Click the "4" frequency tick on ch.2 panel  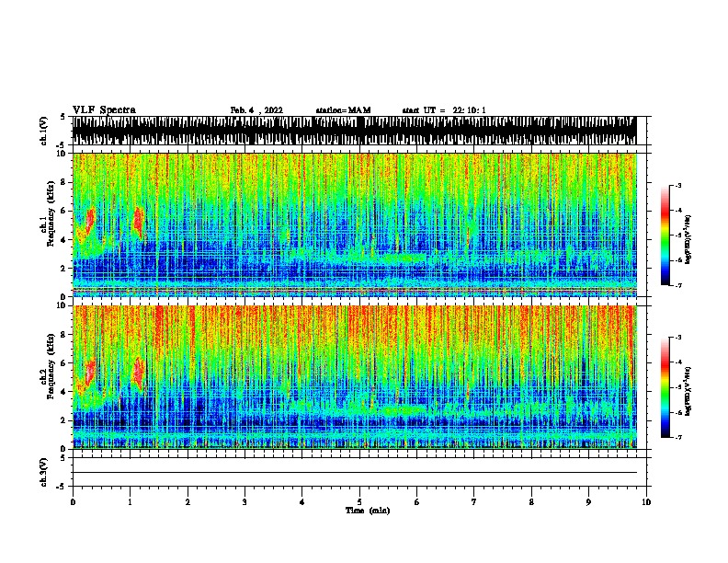[x=64, y=392]
